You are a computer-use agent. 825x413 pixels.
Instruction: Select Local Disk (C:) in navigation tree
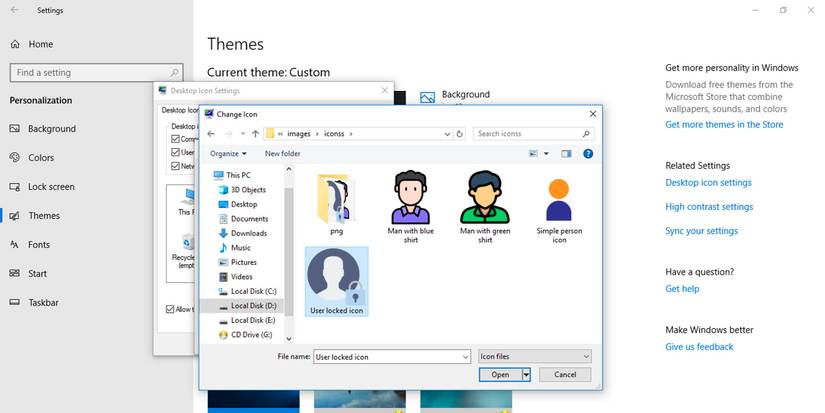(247, 291)
